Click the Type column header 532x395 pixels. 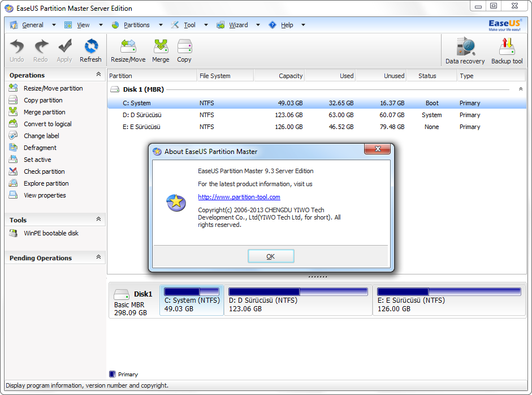(x=492, y=76)
